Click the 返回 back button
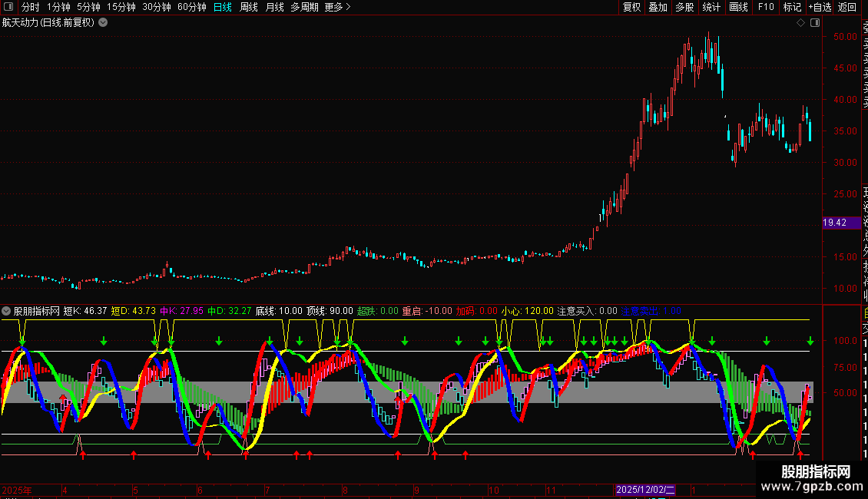 pos(847,7)
